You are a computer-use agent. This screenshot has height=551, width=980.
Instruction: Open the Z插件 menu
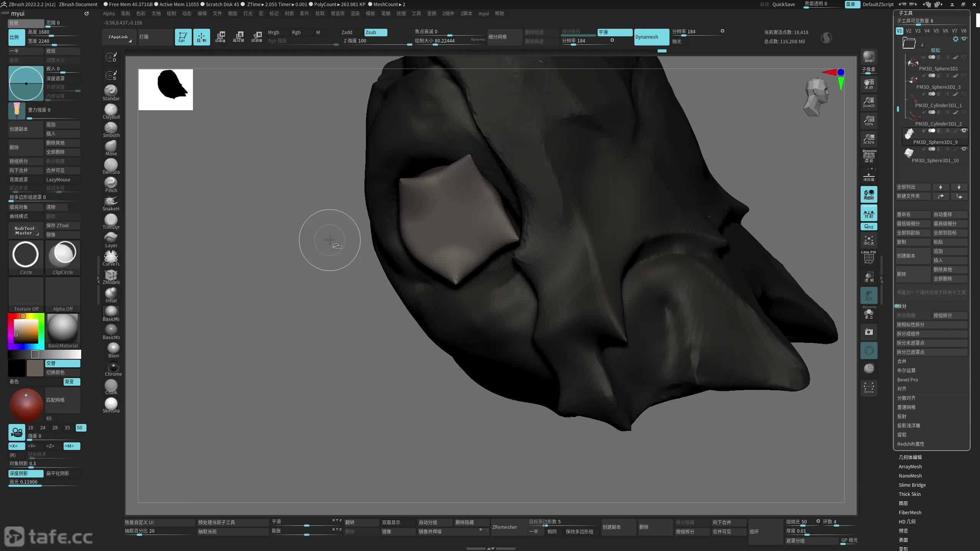coord(448,13)
